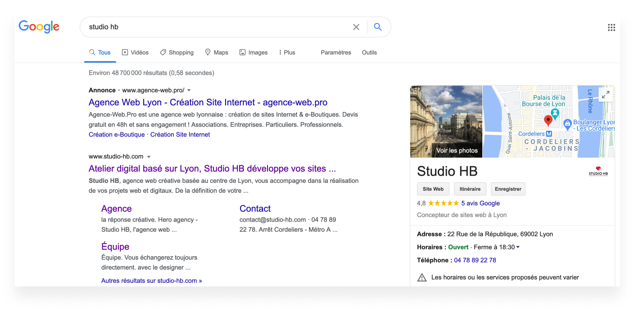644x331 pixels.
Task: Switch to the Shopping tab
Action: (177, 53)
